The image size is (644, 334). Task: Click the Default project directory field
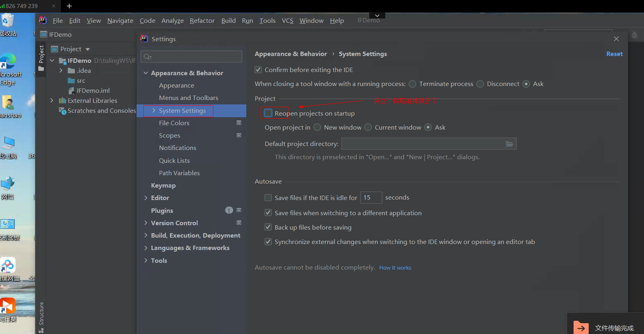pyautogui.click(x=429, y=144)
